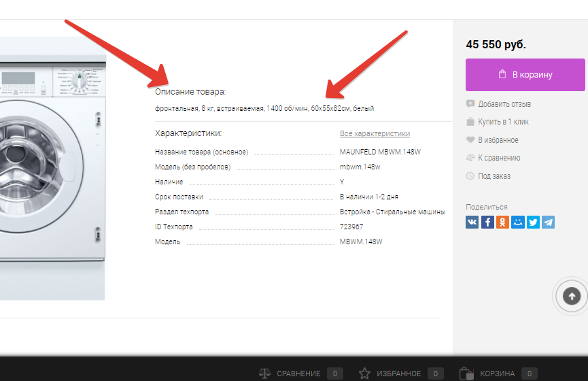Click cart counter 0 badge
This screenshot has width=588, height=381.
[529, 374]
